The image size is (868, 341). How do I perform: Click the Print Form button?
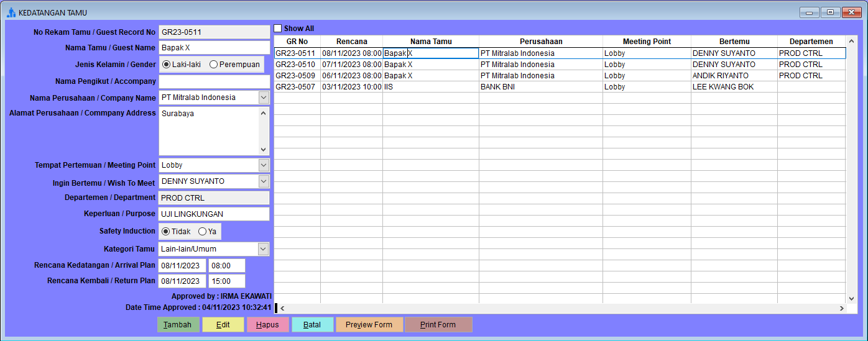[x=438, y=325]
